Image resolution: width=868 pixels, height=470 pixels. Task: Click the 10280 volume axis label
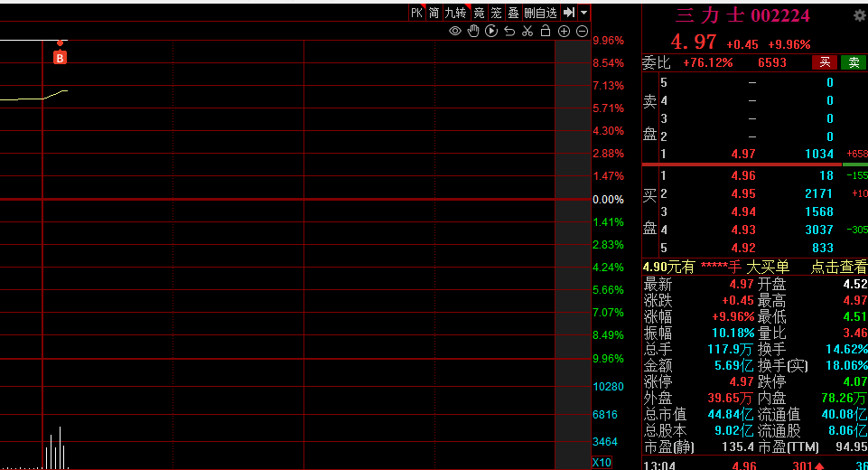(x=608, y=387)
